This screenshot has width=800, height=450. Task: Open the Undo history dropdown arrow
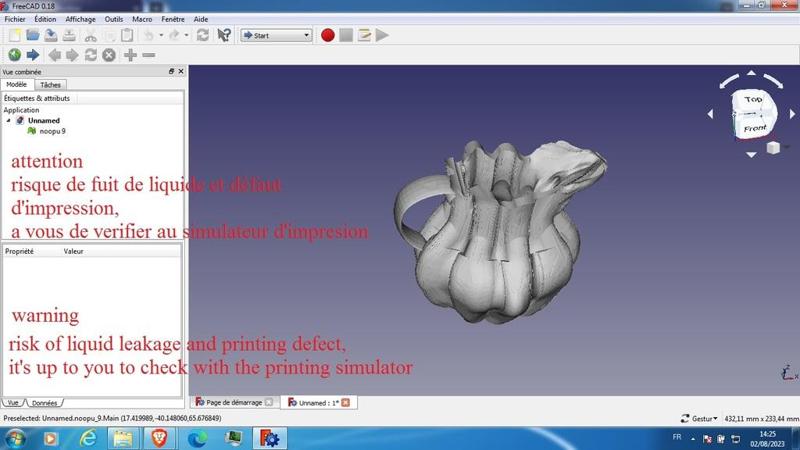[x=161, y=35]
